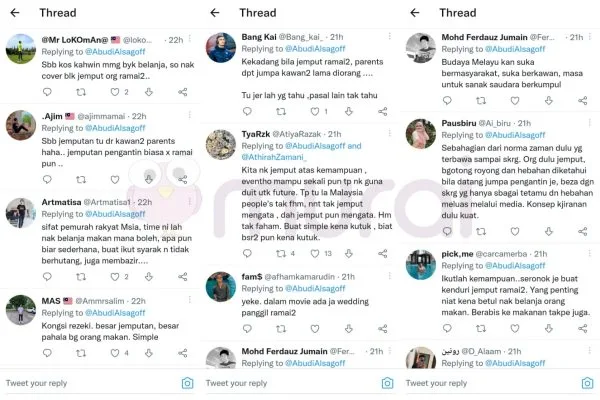Go back from the middle Thread panel

[215, 13]
